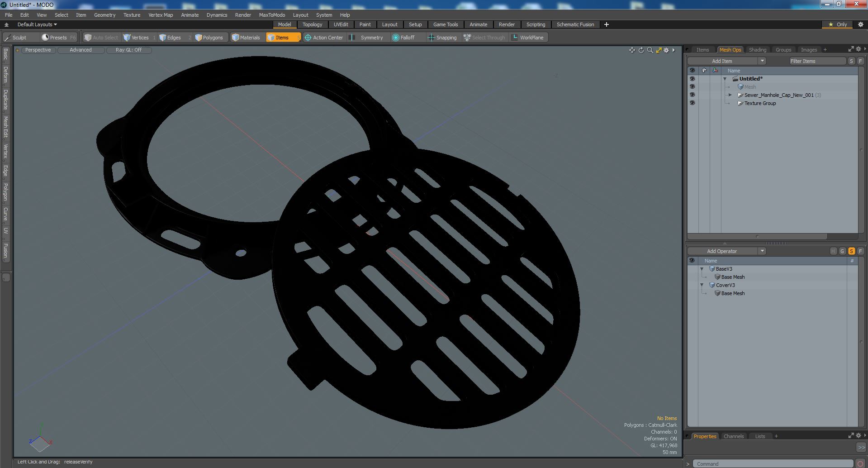Image resolution: width=868 pixels, height=468 pixels.
Task: Toggle visibility of the Mesh item
Action: [692, 87]
